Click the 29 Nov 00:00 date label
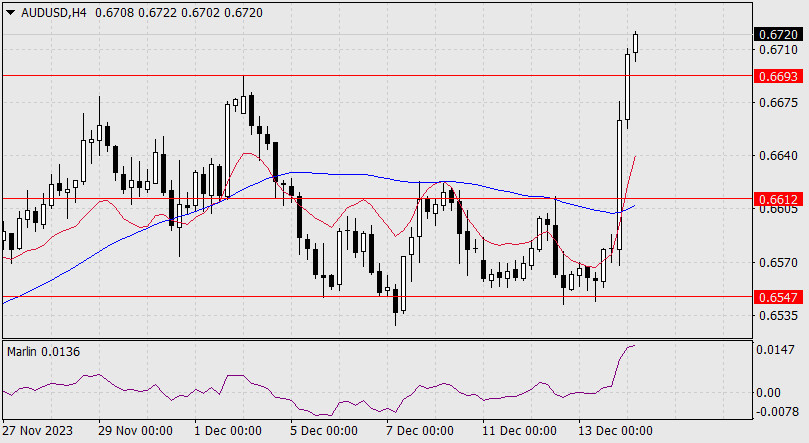809x443 pixels. tap(135, 431)
